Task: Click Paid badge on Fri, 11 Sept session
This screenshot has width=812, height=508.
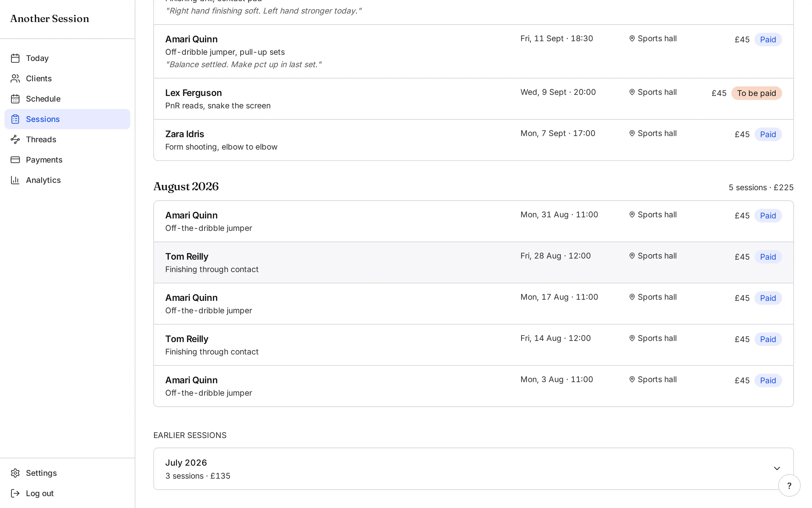Action: point(768,40)
